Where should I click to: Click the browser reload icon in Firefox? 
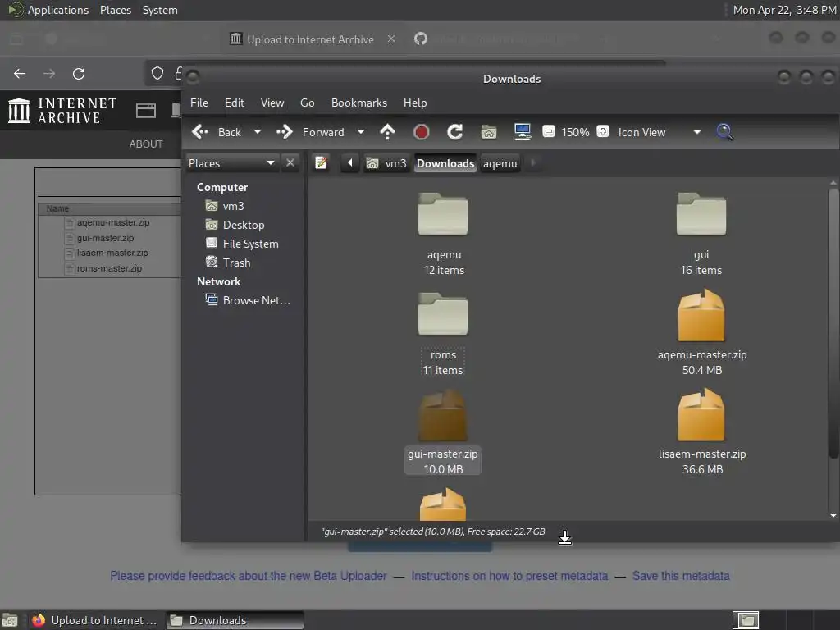pyautogui.click(x=79, y=73)
